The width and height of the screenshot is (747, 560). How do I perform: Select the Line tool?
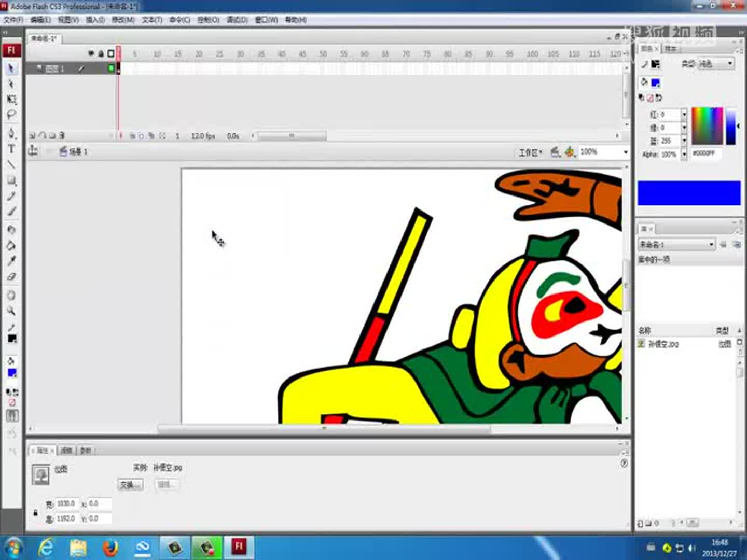point(11,165)
